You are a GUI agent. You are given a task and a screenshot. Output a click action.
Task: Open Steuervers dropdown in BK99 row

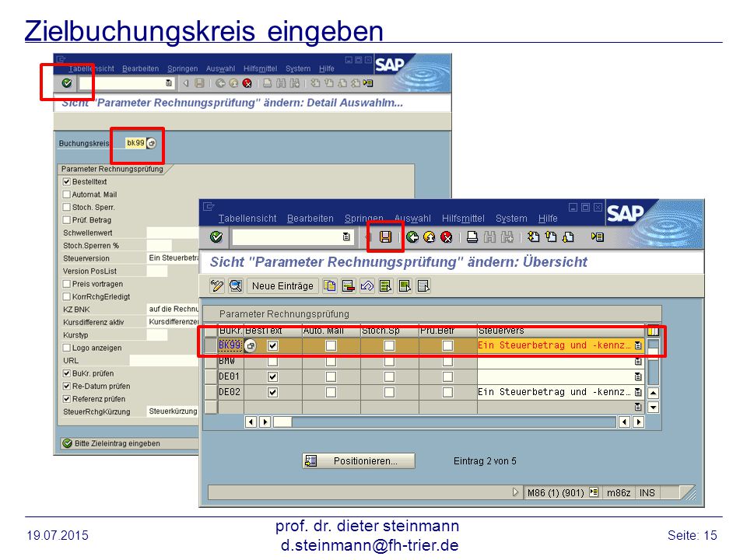pyautogui.click(x=638, y=345)
